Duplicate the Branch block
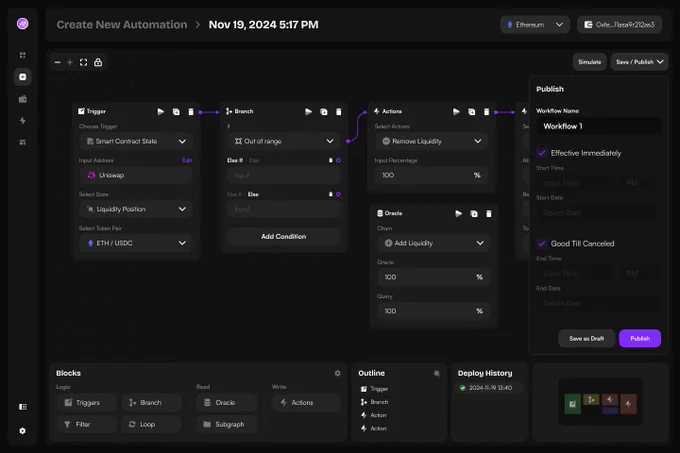The height and width of the screenshot is (453, 680). coord(324,112)
